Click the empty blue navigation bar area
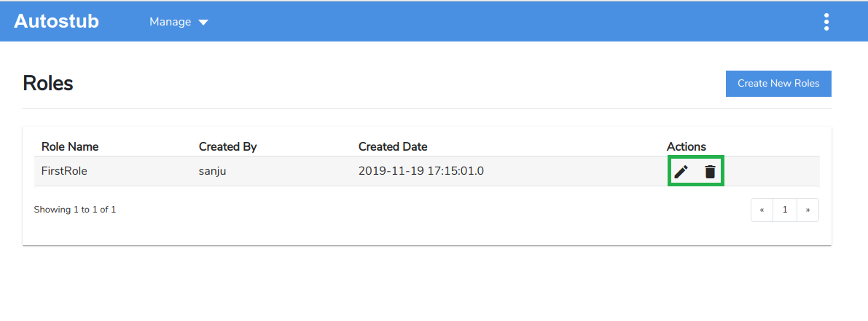868x321 pixels. (510, 22)
